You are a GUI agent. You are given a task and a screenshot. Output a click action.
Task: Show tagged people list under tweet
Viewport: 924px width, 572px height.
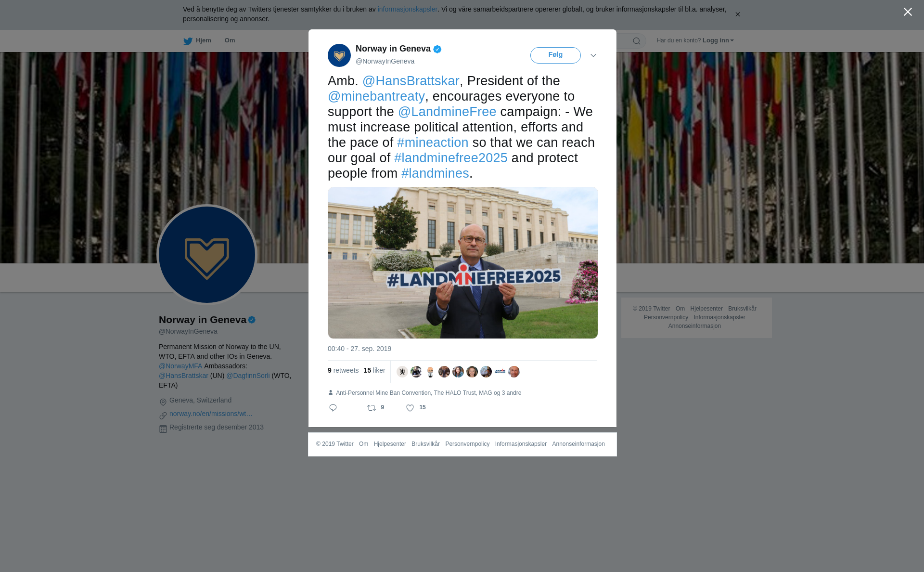click(428, 393)
